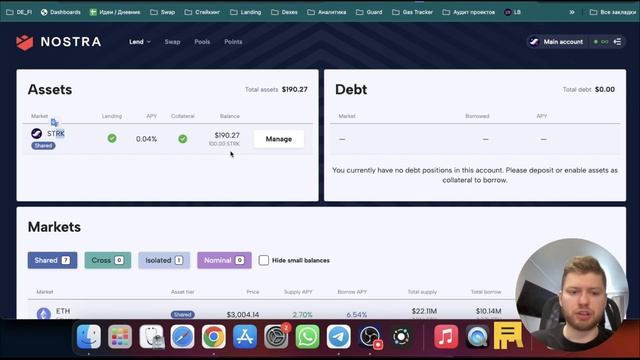
Task: Click the Borrow APY column header
Action: pyautogui.click(x=352, y=292)
